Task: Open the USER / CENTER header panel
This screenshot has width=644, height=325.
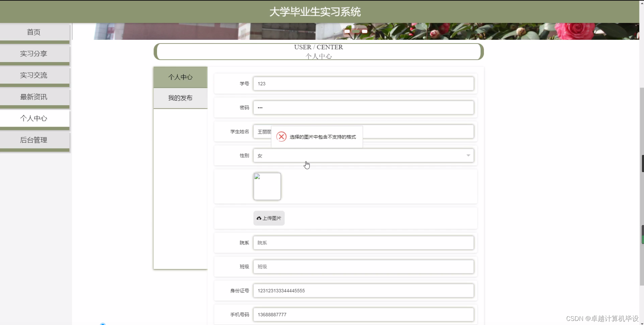Action: coord(318,51)
